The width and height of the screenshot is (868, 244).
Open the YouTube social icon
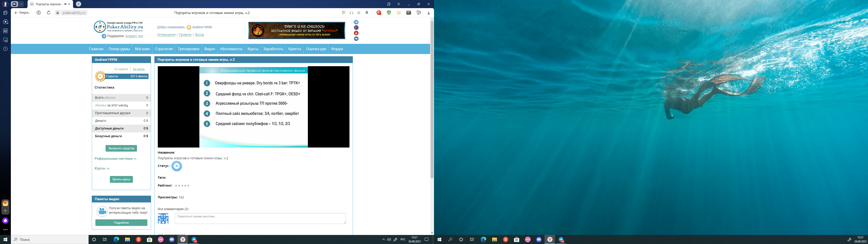[x=356, y=33]
